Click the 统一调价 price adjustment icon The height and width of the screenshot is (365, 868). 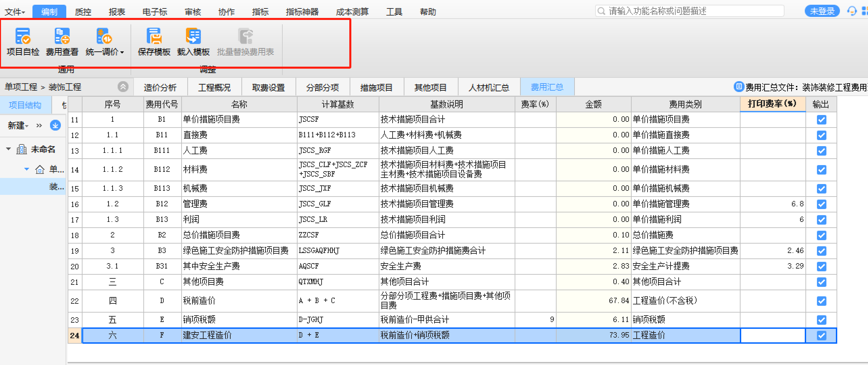click(104, 36)
